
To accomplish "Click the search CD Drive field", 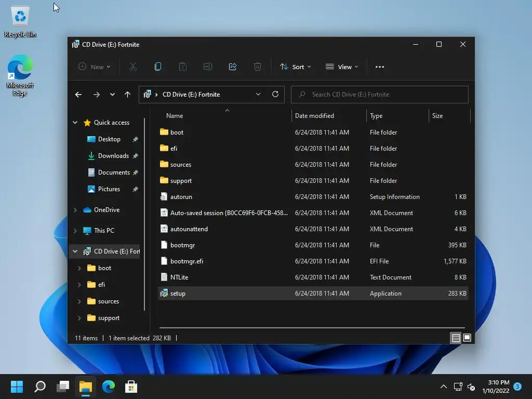I will pos(380,95).
